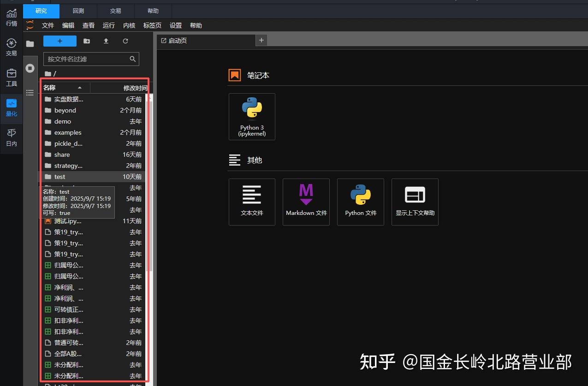Show running kernels stop-circle icon
The height and width of the screenshot is (386, 588).
[x=30, y=68]
